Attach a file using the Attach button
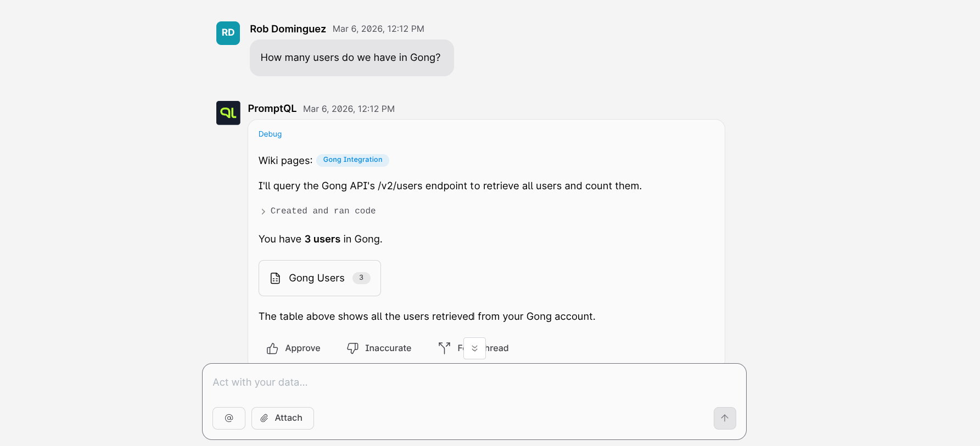The height and width of the screenshot is (446, 980). pos(282,418)
